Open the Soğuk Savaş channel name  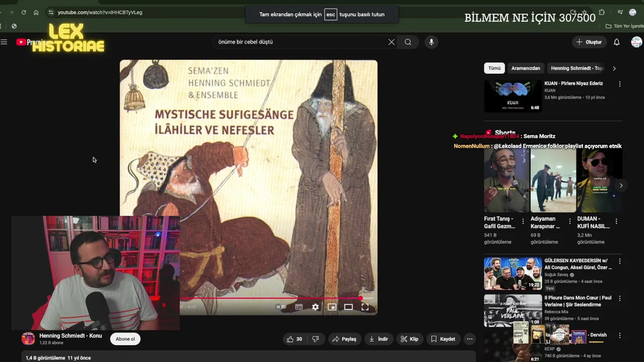tap(556, 275)
